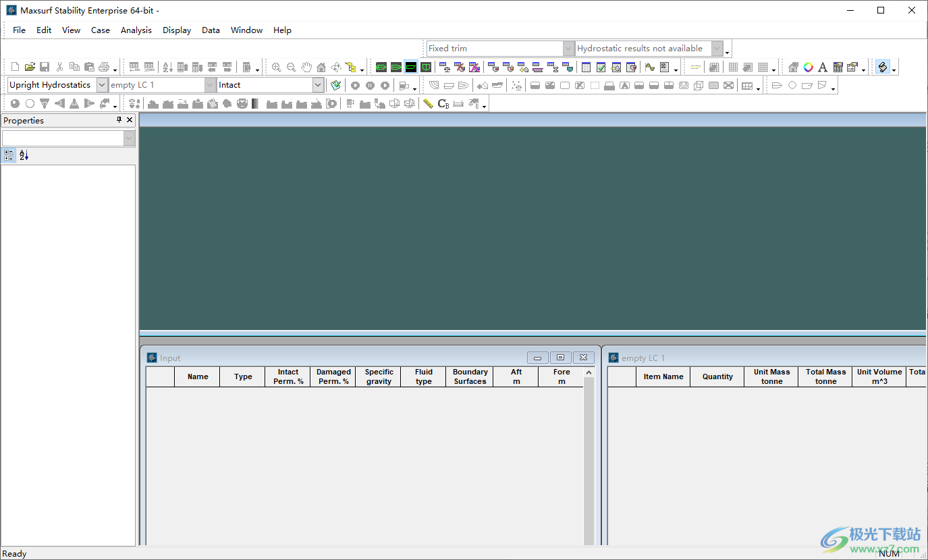Click the Item Name column header
Image resolution: width=928 pixels, height=560 pixels.
tap(663, 376)
